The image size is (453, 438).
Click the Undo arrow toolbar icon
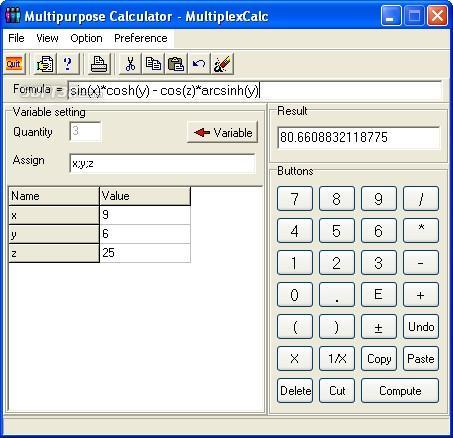click(x=199, y=64)
